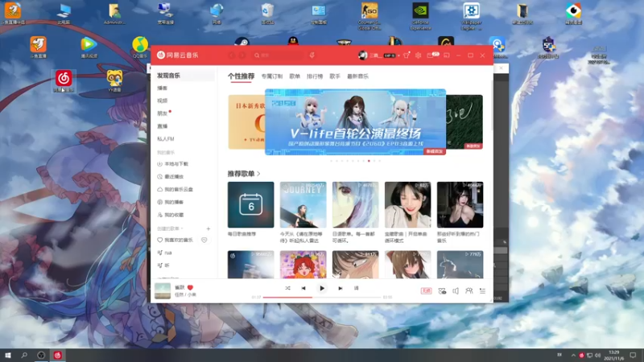This screenshot has width=644, height=362.
Task: Open the 我喜欢的音乐 playlist
Action: [x=175, y=240]
